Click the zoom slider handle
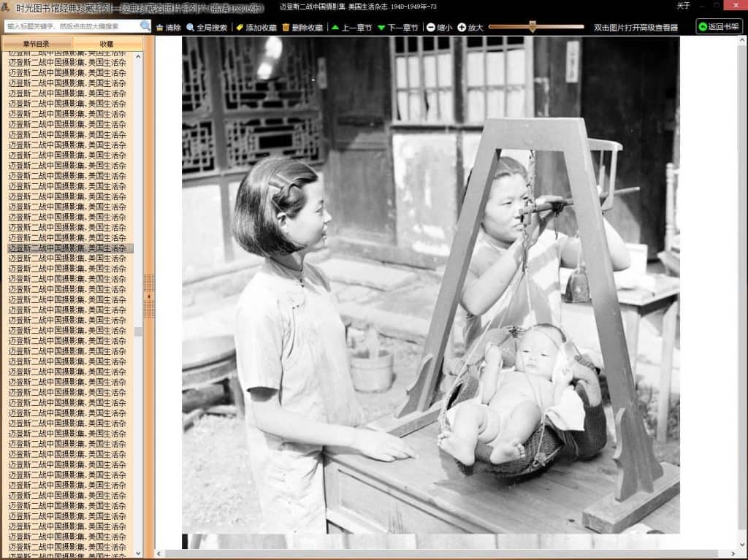The width and height of the screenshot is (748, 560). coord(533,27)
